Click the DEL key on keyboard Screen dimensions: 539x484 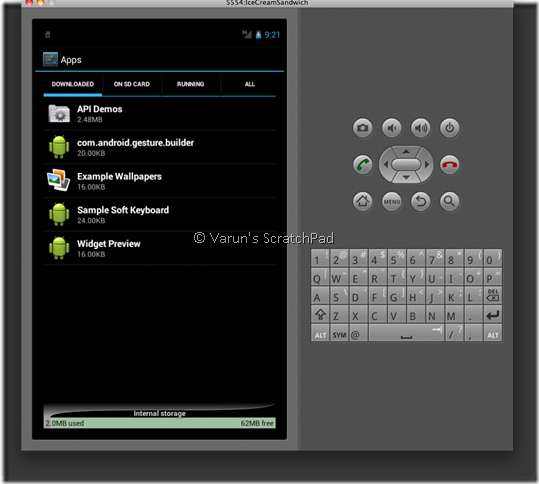coord(492,295)
